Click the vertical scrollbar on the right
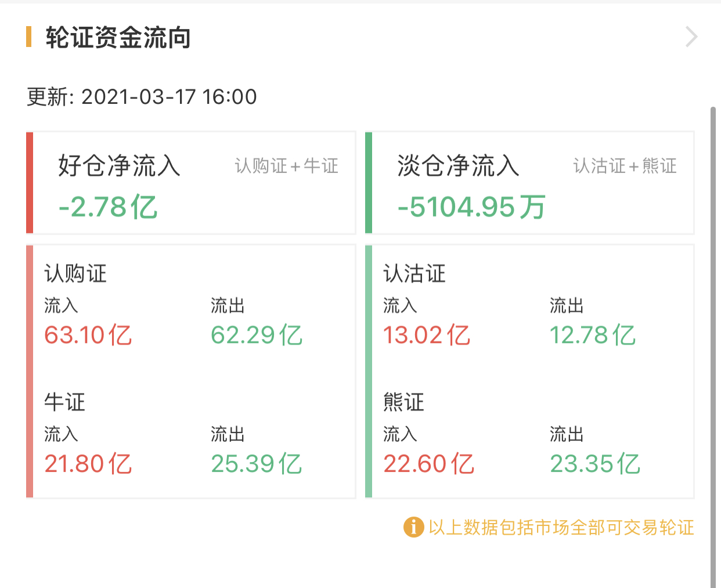 coord(713,347)
